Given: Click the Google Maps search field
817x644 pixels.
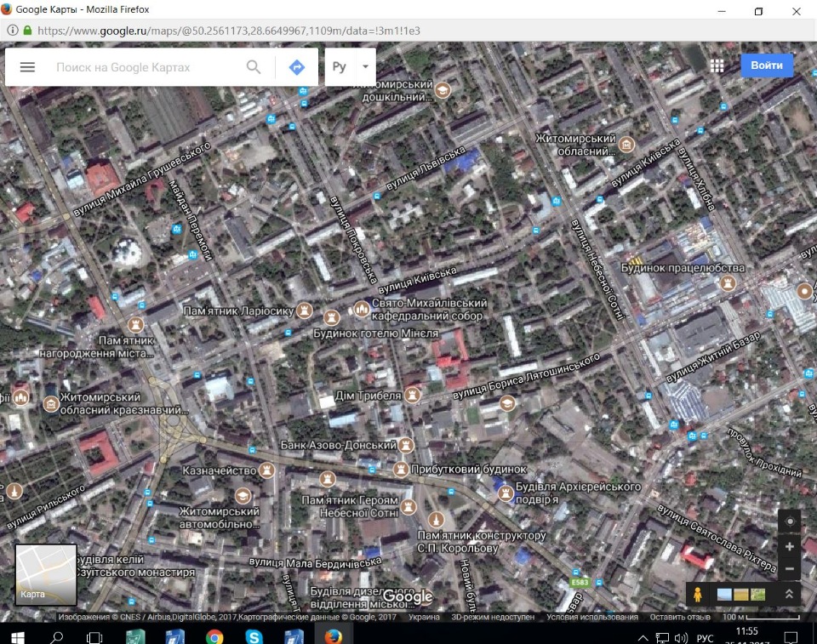Looking at the screenshot, I should point(145,67).
